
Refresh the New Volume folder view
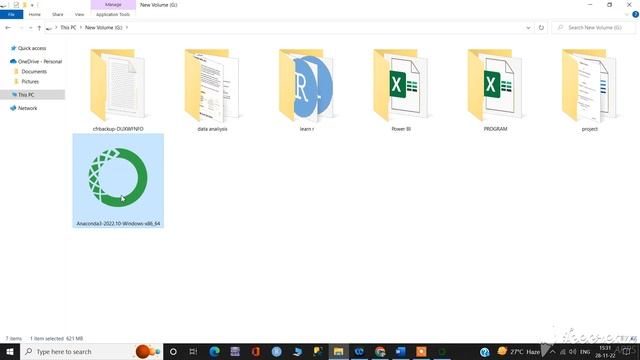[x=541, y=27]
